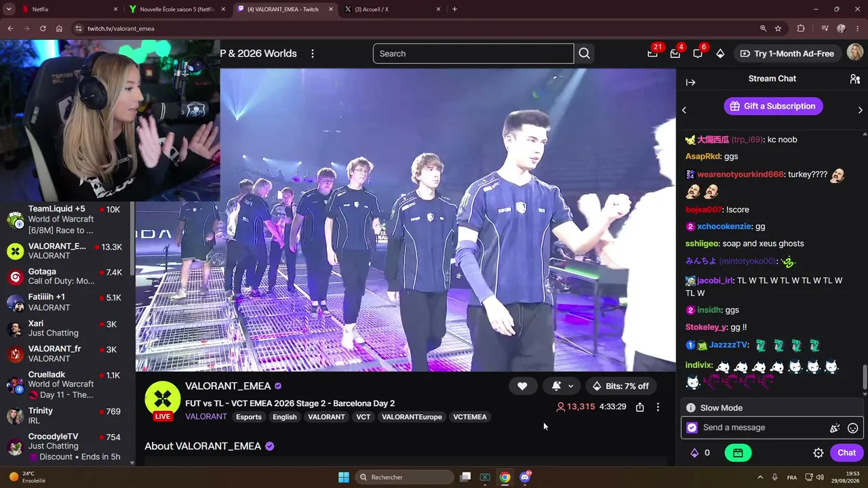The width and height of the screenshot is (868, 488).
Task: Focus the Twitch Search field
Action: coord(473,54)
